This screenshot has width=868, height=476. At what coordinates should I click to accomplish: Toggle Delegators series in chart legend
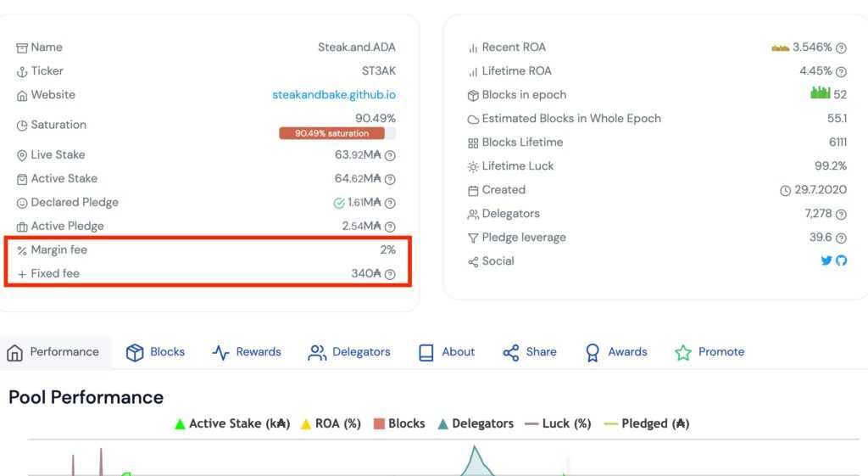pos(476,423)
